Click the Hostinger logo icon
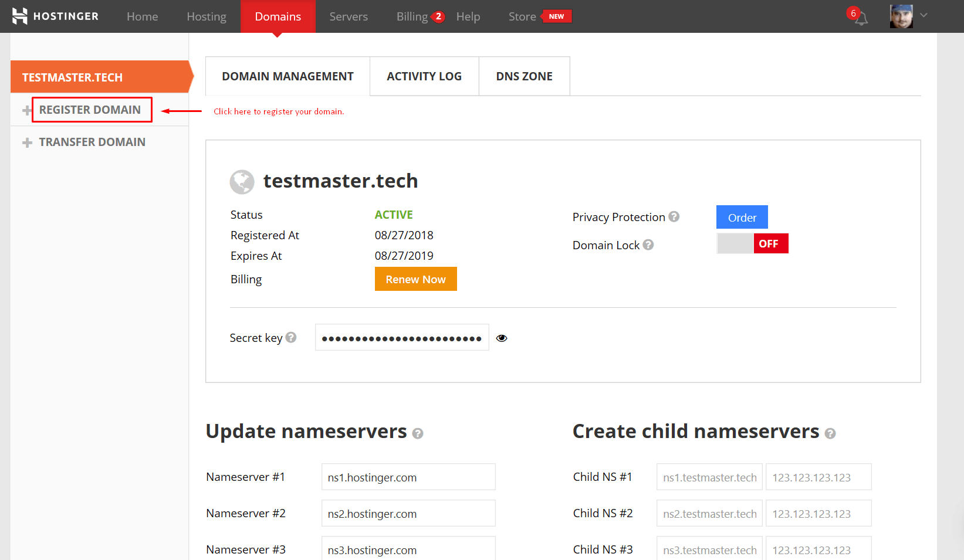Image resolution: width=964 pixels, height=560 pixels. click(x=20, y=16)
